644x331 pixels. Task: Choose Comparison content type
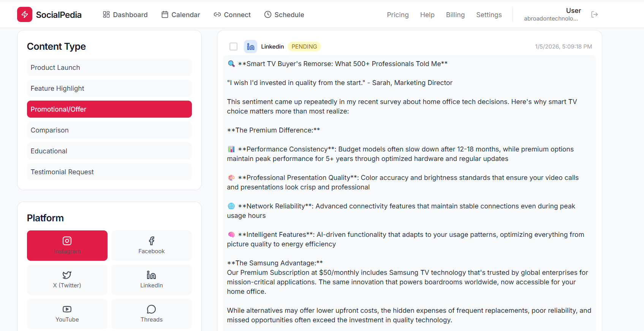pos(109,130)
